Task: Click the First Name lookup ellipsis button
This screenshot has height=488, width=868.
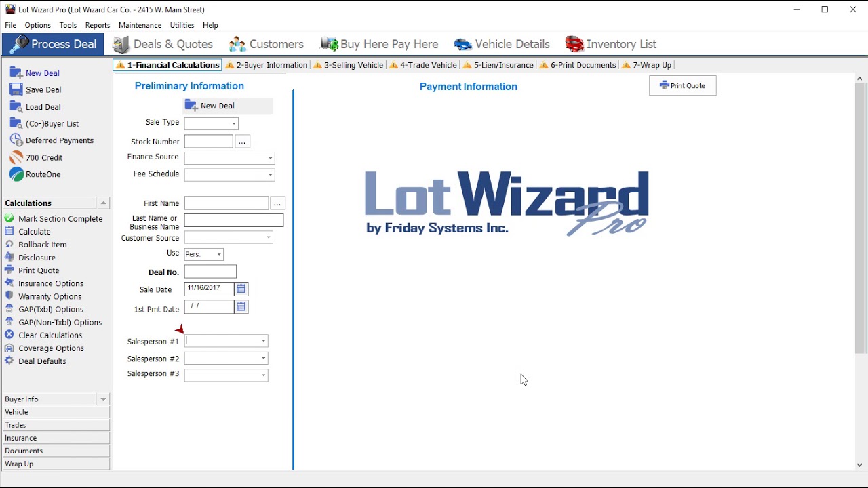Action: (277, 203)
